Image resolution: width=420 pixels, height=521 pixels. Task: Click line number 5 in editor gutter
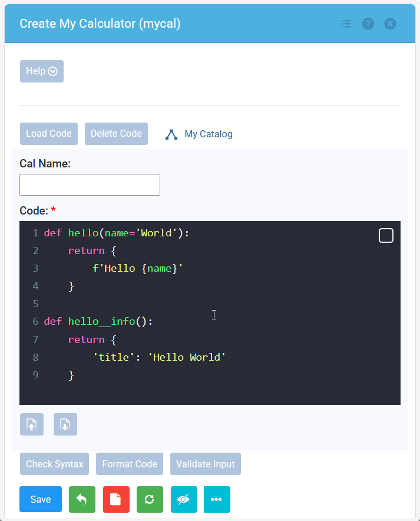pos(35,304)
